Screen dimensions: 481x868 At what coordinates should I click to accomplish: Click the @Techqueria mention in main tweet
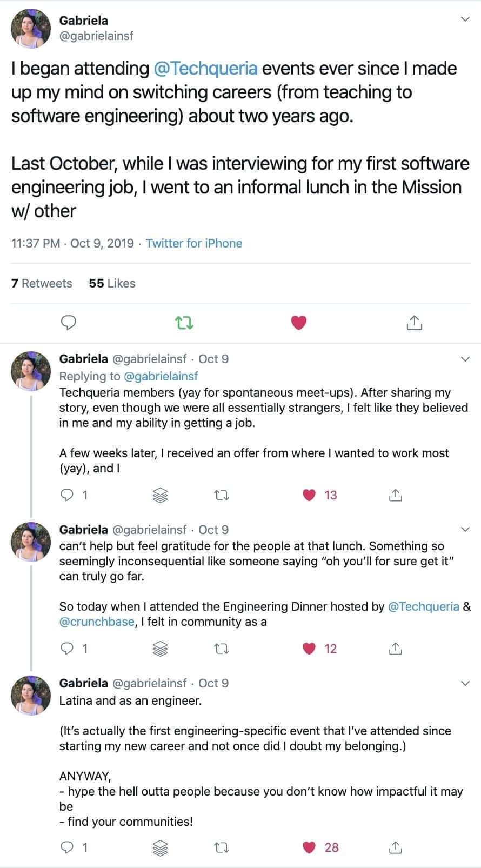205,69
